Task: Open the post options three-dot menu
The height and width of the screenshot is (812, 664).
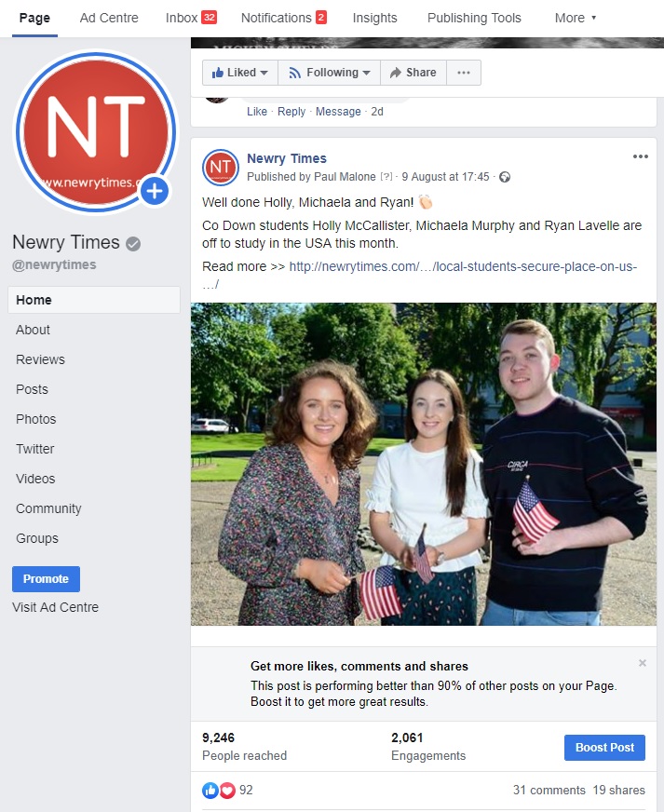Action: click(640, 156)
